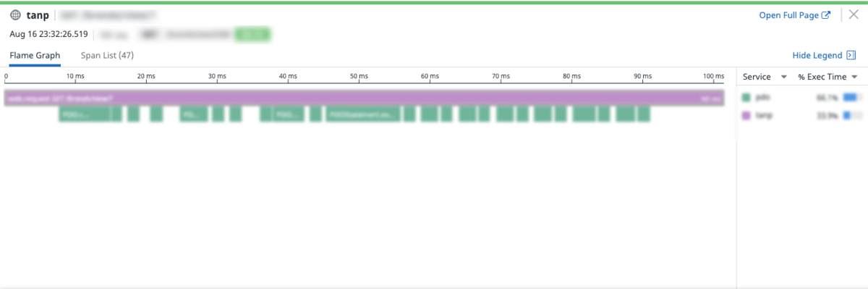Select the purple web.request span bar

point(364,98)
